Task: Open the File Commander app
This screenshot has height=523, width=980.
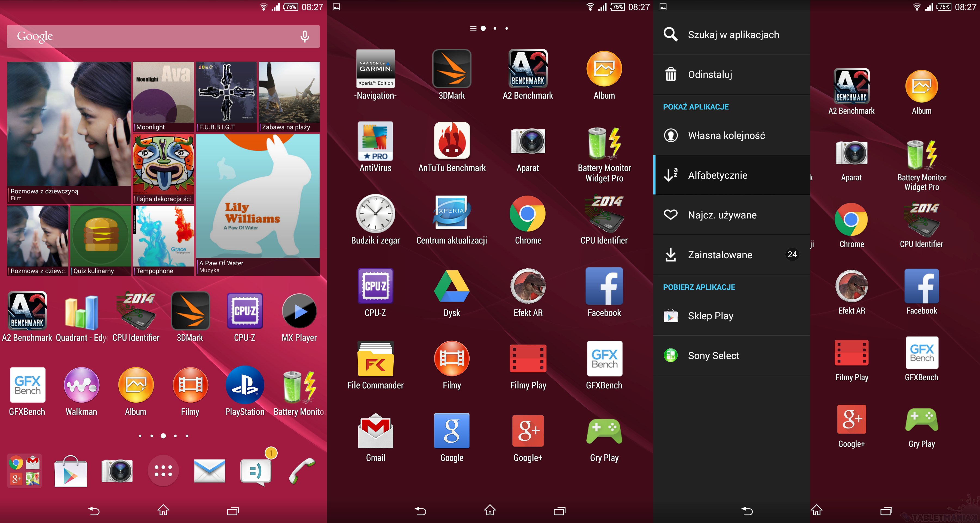Action: tap(375, 359)
